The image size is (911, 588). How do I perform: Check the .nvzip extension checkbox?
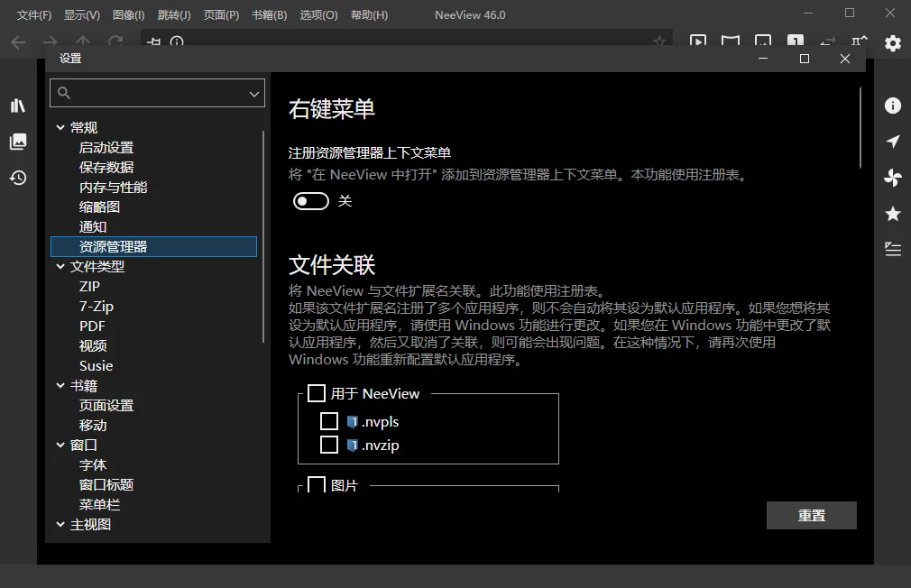(x=329, y=446)
